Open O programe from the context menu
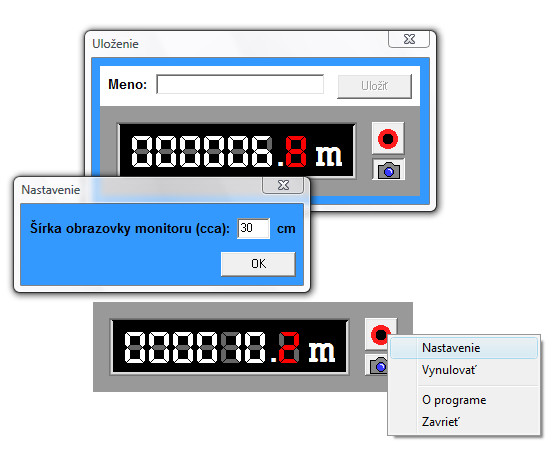 (x=464, y=400)
